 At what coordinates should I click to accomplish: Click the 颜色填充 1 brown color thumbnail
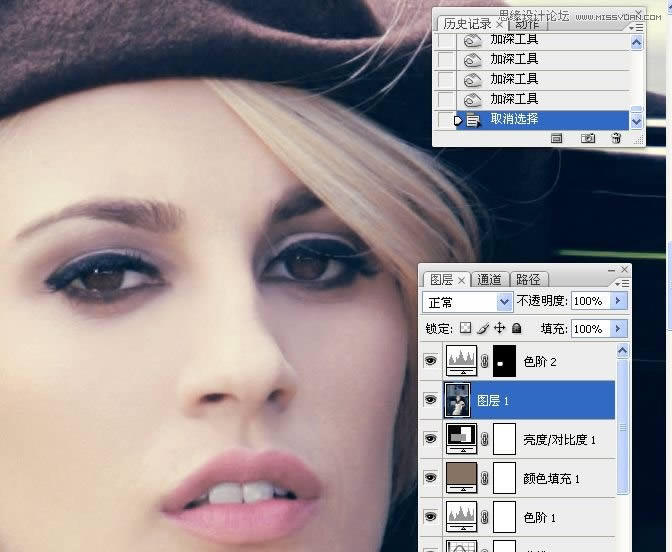461,478
